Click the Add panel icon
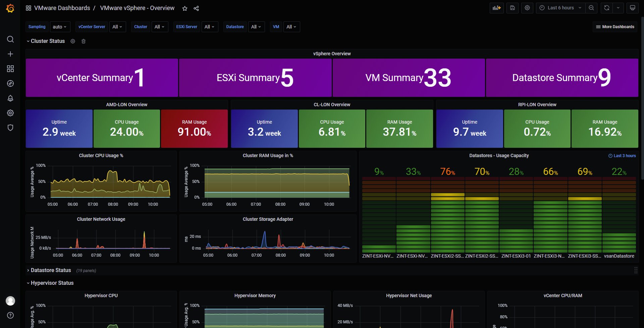This screenshot has height=328, width=644. pos(496,8)
